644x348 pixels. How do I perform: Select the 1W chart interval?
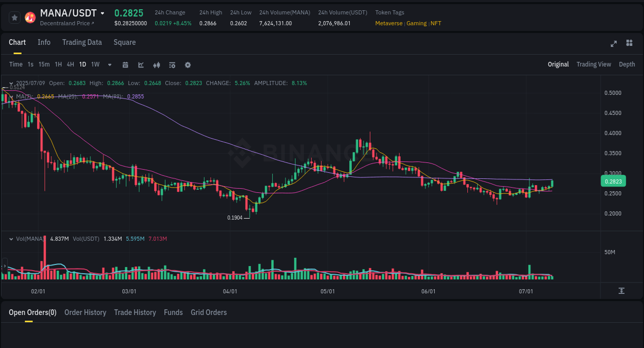95,64
